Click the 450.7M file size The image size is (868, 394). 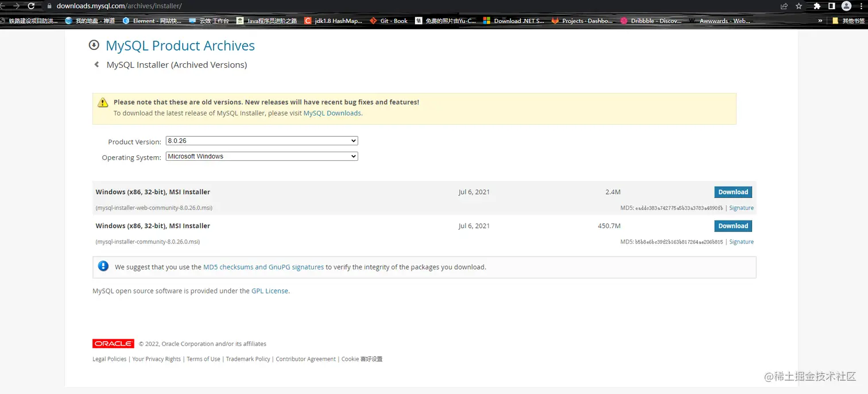[x=609, y=226]
